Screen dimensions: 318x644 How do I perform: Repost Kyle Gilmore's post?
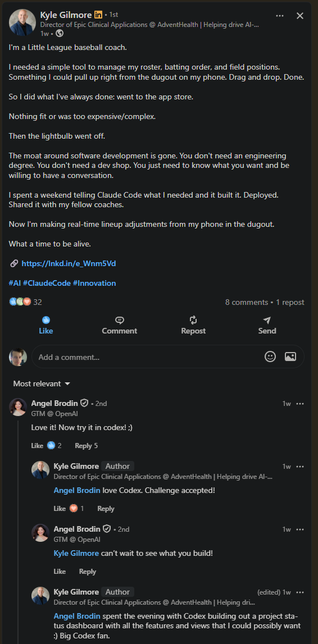coord(193,325)
